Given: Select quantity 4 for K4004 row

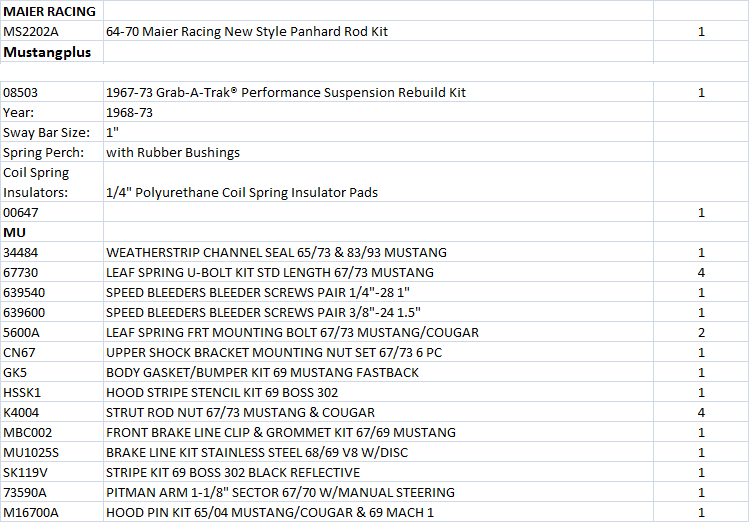Looking at the screenshot, I should [x=701, y=412].
